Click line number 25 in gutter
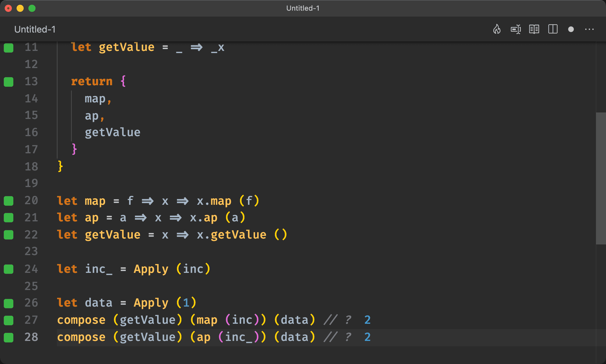606x364 pixels. coord(31,286)
